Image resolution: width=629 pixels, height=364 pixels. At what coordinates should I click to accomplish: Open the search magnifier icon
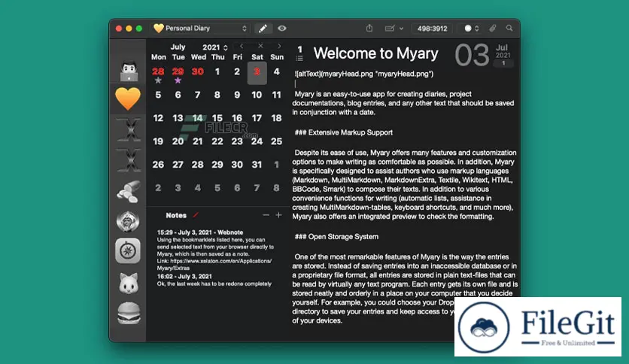click(x=509, y=29)
